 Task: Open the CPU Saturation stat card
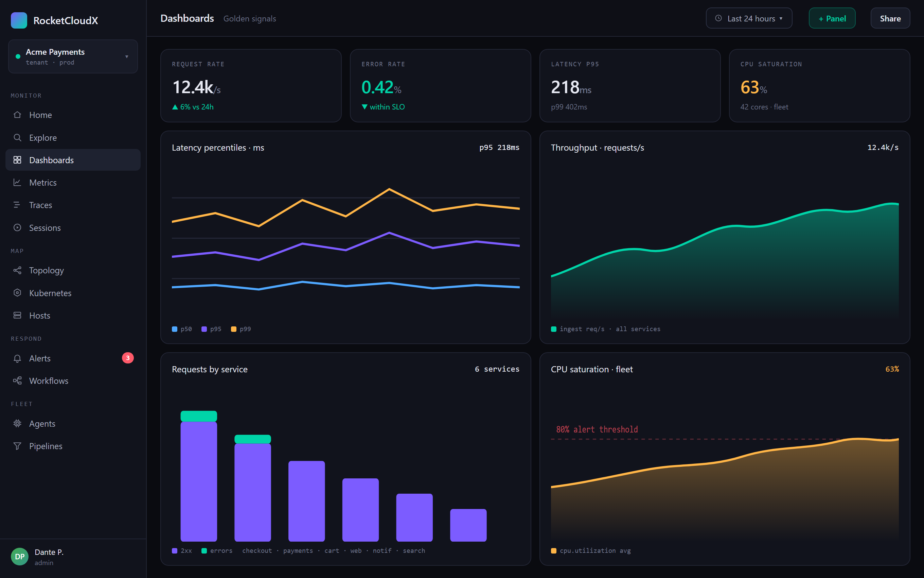tap(819, 86)
